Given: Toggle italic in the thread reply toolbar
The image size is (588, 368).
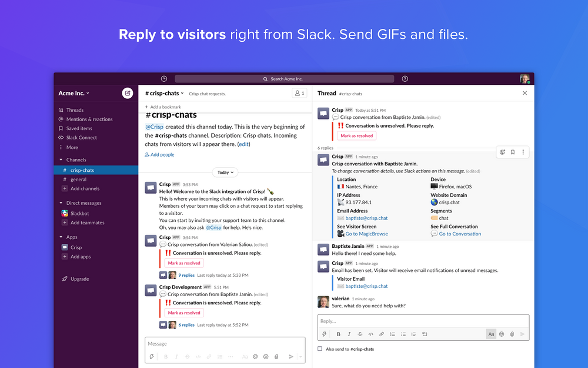Looking at the screenshot, I should (349, 334).
